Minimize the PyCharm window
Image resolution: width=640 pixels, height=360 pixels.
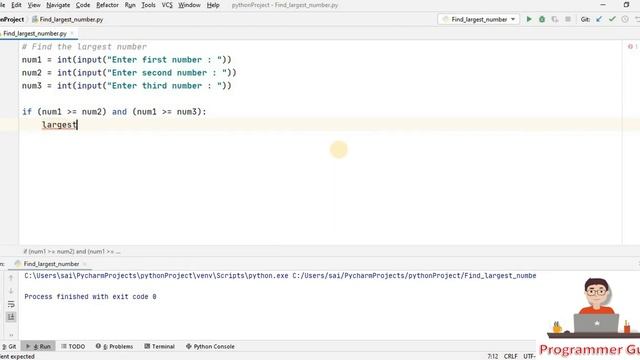(603, 5)
